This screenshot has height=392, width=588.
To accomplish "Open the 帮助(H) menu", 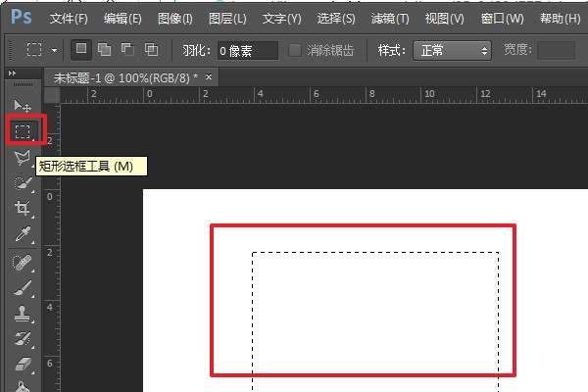I will [x=560, y=19].
